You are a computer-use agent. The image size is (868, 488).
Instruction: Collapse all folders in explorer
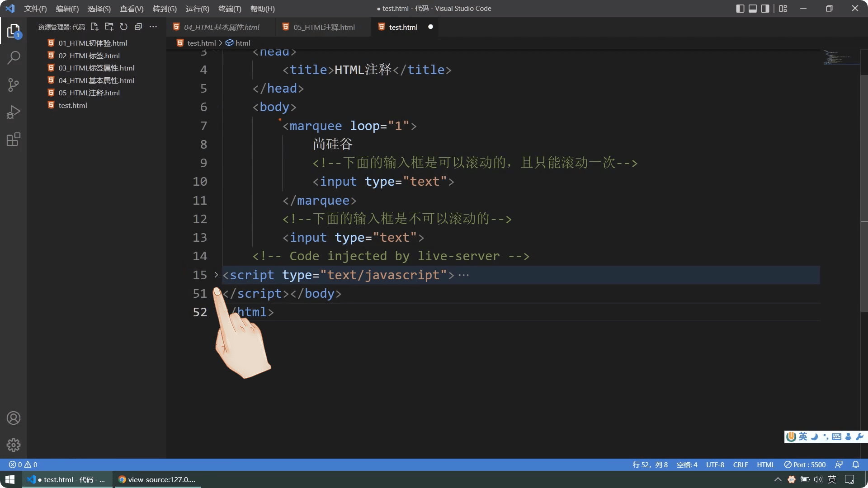(138, 27)
